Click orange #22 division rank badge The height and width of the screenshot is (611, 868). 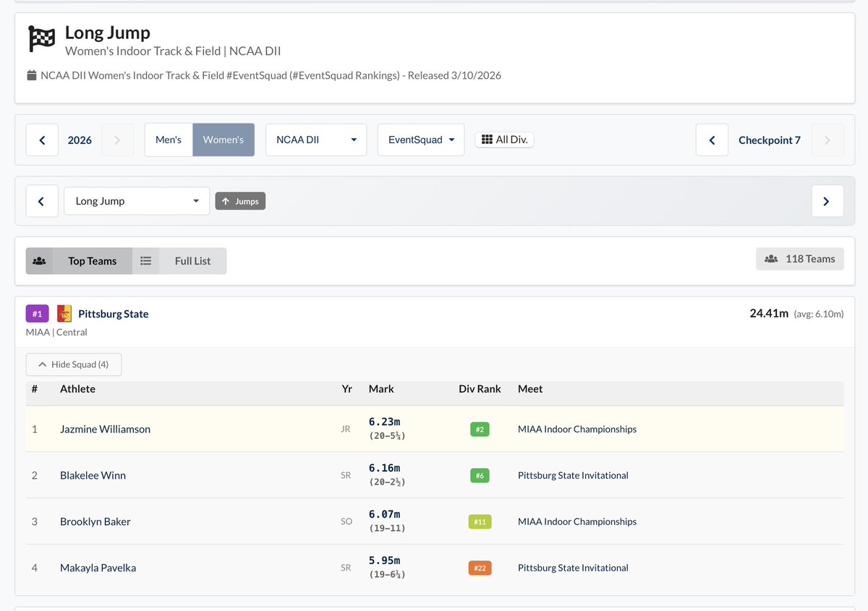480,568
